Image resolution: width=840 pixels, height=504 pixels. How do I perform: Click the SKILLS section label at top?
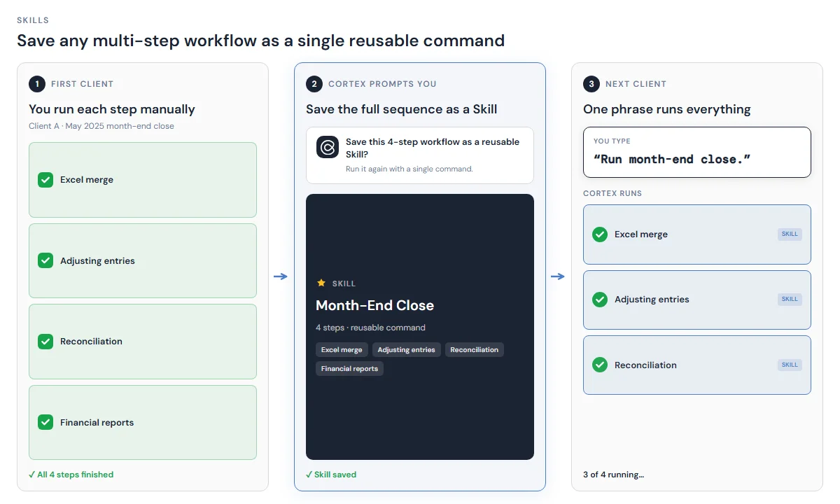[x=33, y=20]
